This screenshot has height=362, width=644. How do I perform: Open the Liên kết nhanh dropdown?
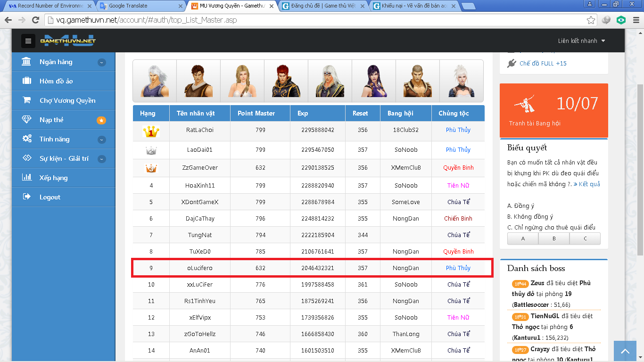coord(581,41)
